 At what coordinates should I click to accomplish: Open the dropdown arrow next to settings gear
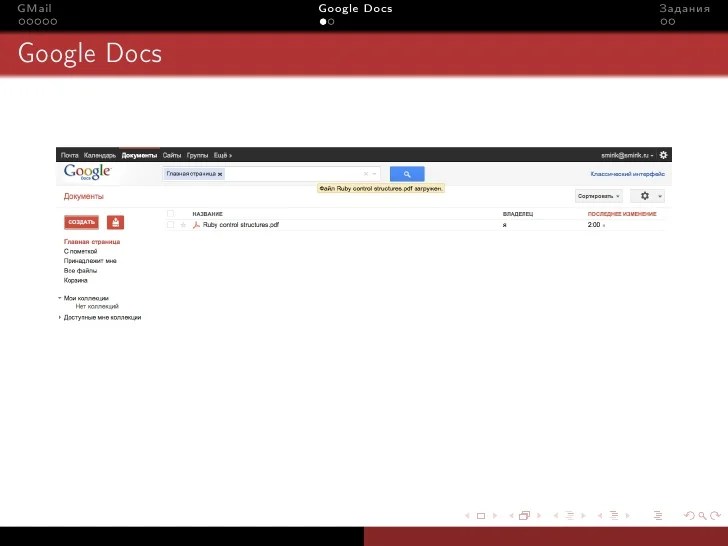click(660, 196)
